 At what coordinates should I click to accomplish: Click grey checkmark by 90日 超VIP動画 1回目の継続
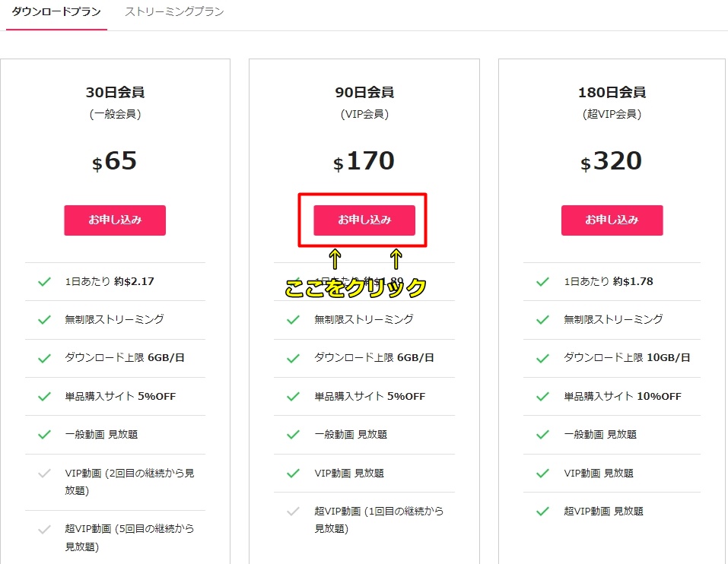[293, 512]
